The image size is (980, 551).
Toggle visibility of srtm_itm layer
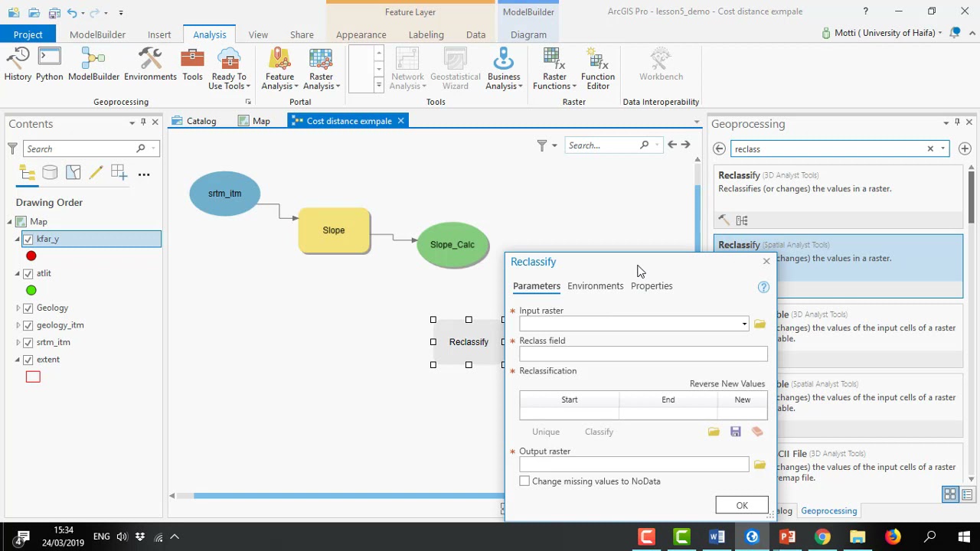[28, 343]
